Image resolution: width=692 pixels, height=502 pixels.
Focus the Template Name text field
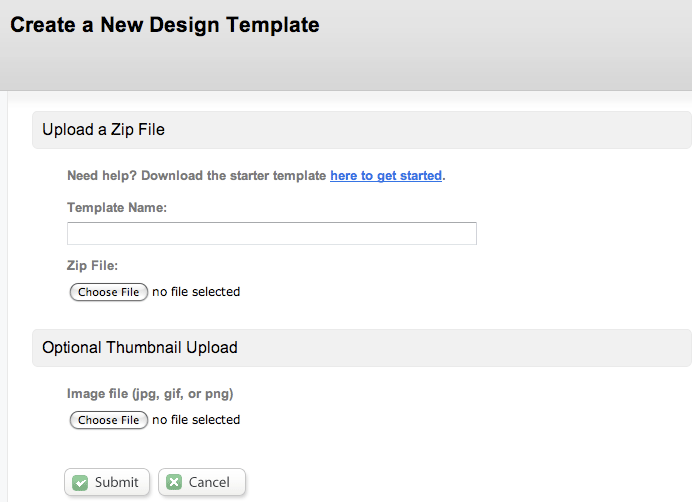[272, 234]
